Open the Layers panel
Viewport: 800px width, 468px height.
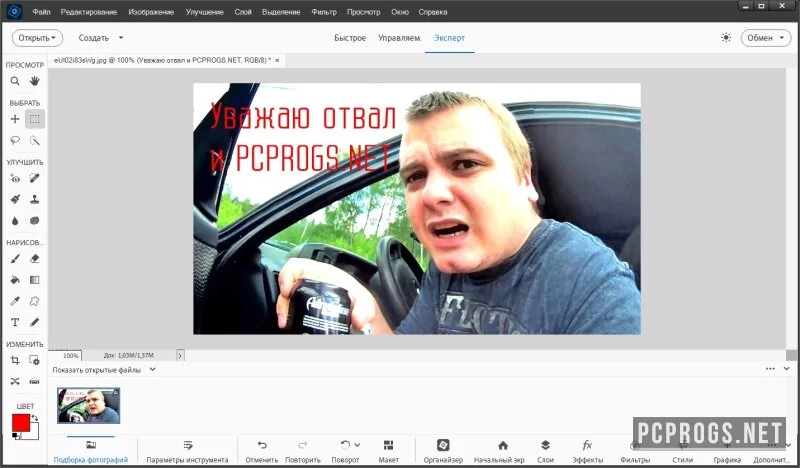545,451
